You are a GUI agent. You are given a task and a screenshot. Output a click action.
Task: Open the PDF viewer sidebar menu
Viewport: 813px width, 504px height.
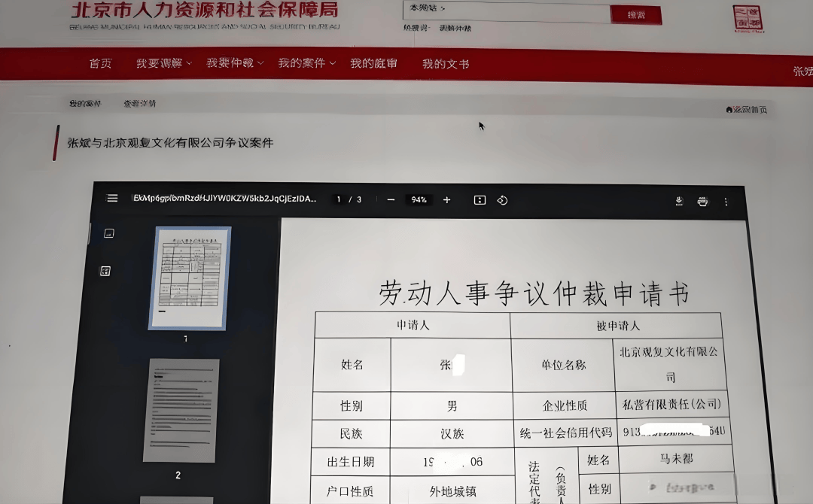pos(112,199)
